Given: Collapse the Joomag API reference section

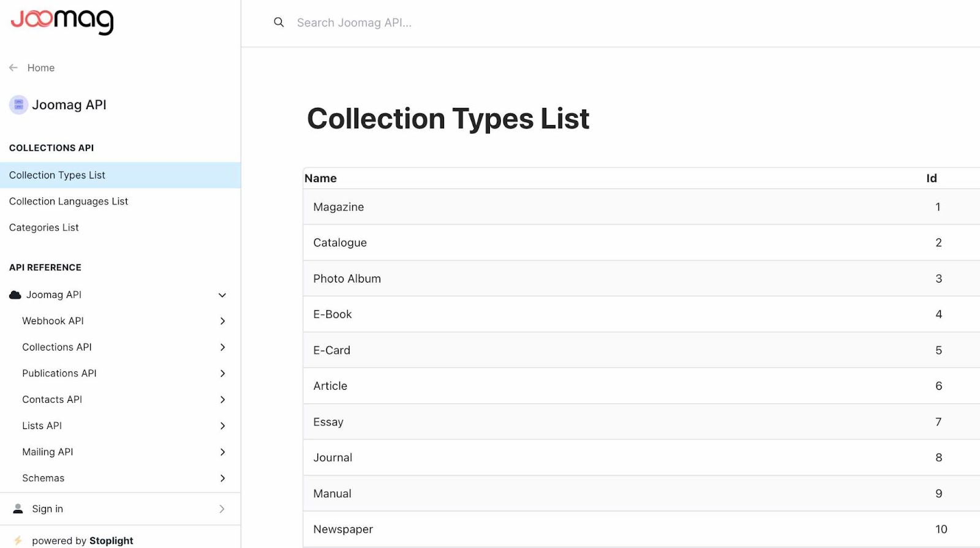Looking at the screenshot, I should [x=222, y=295].
